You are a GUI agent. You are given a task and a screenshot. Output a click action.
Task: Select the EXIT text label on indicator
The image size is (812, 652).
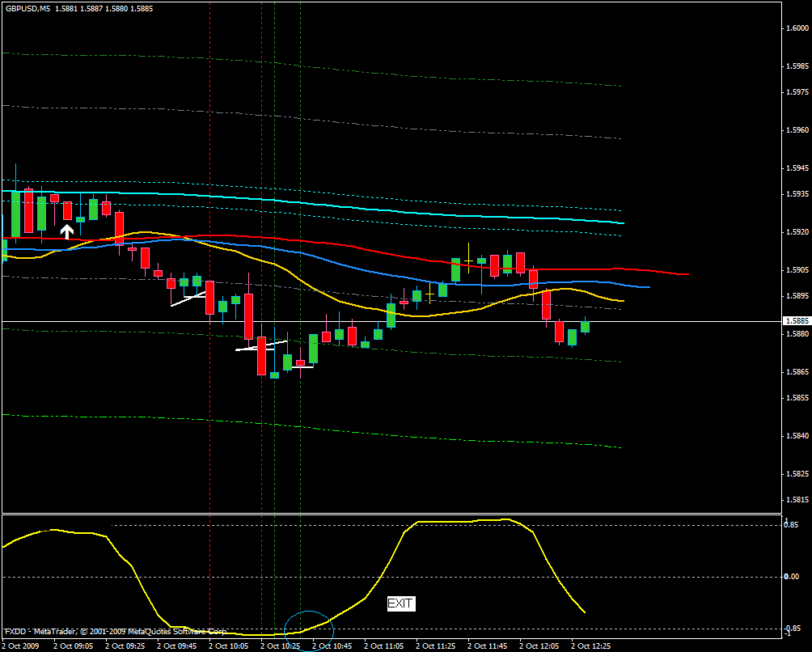[x=401, y=603]
